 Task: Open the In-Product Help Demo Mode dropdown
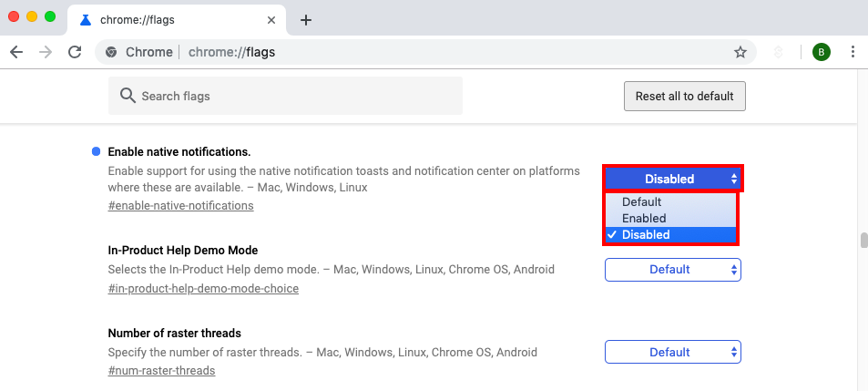(672, 270)
